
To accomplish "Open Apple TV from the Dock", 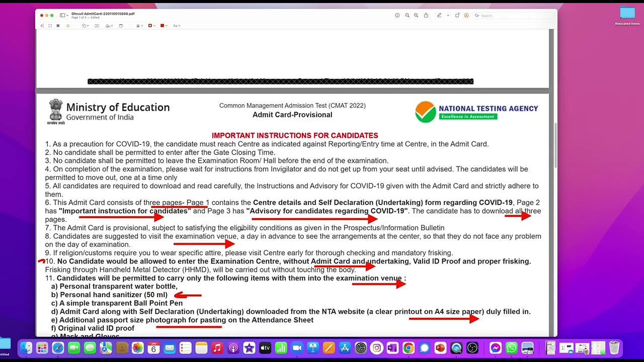I will 265,348.
